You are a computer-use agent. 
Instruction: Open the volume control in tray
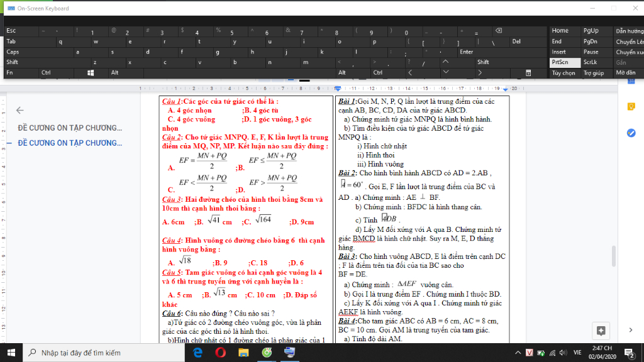563,353
